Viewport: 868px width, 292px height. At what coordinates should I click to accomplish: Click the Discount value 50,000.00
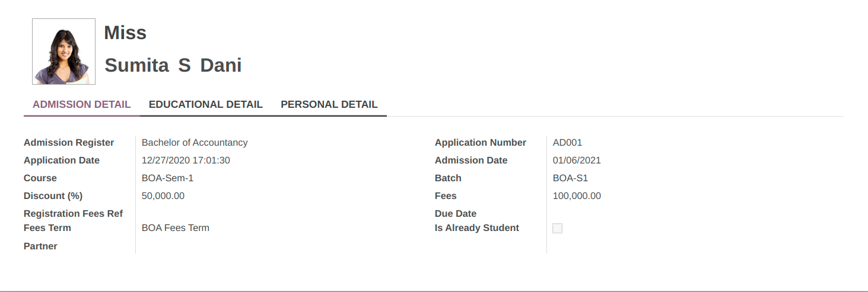point(163,196)
